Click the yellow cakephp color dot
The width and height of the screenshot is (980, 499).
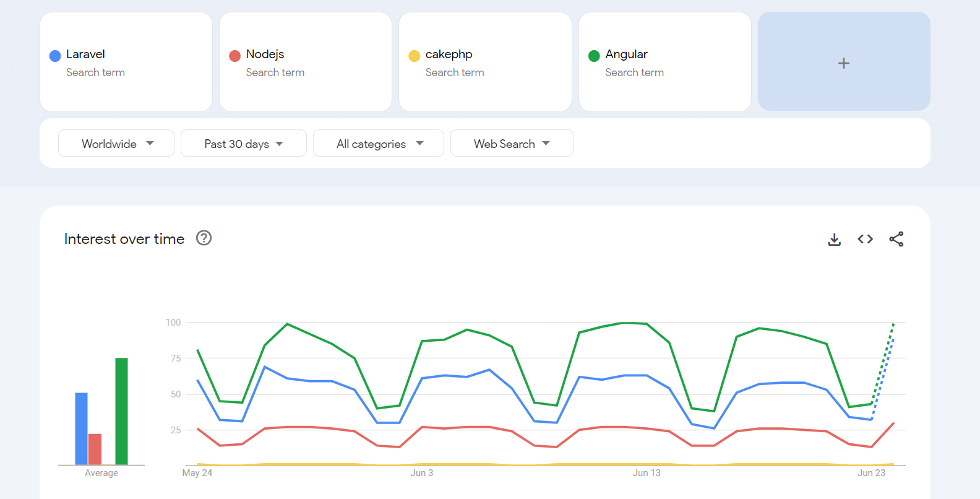(414, 56)
